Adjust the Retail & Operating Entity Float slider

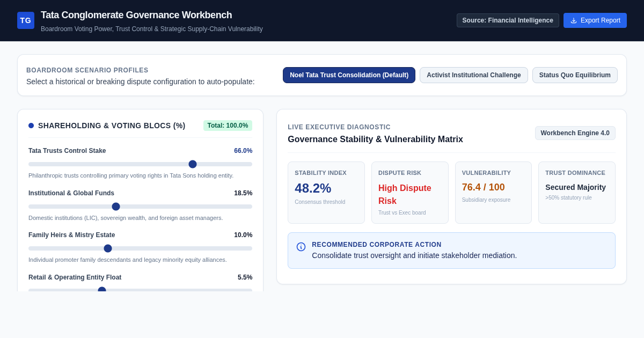click(x=140, y=289)
